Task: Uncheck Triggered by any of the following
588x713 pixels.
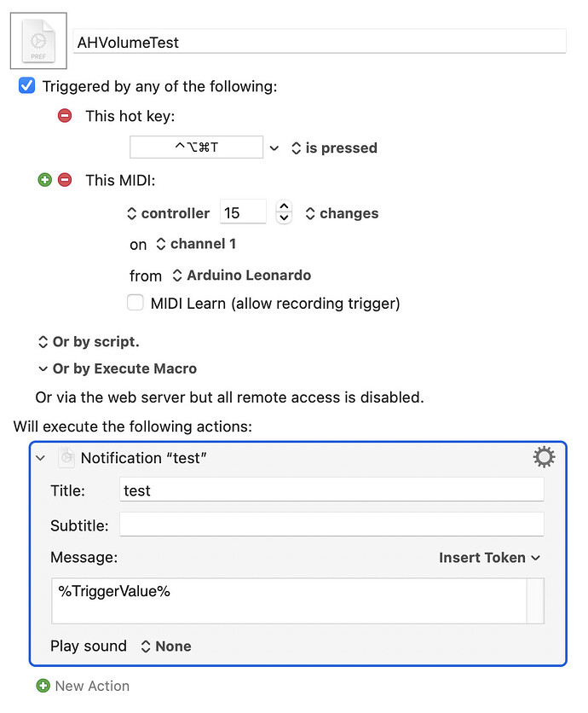Action: point(26,85)
